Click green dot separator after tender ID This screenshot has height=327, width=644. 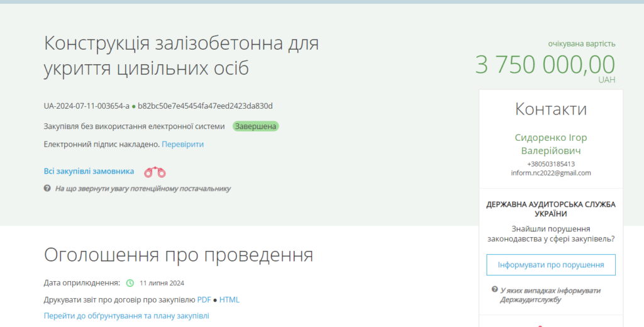click(x=133, y=106)
